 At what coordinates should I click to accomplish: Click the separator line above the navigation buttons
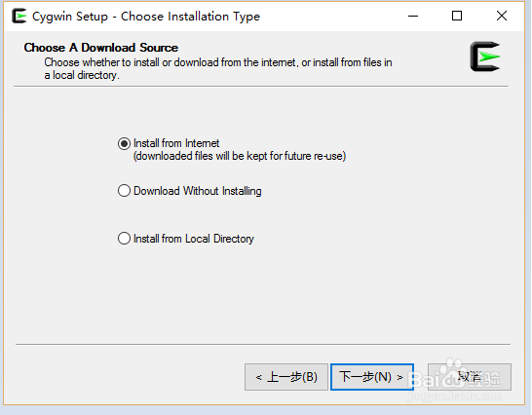tap(263, 345)
